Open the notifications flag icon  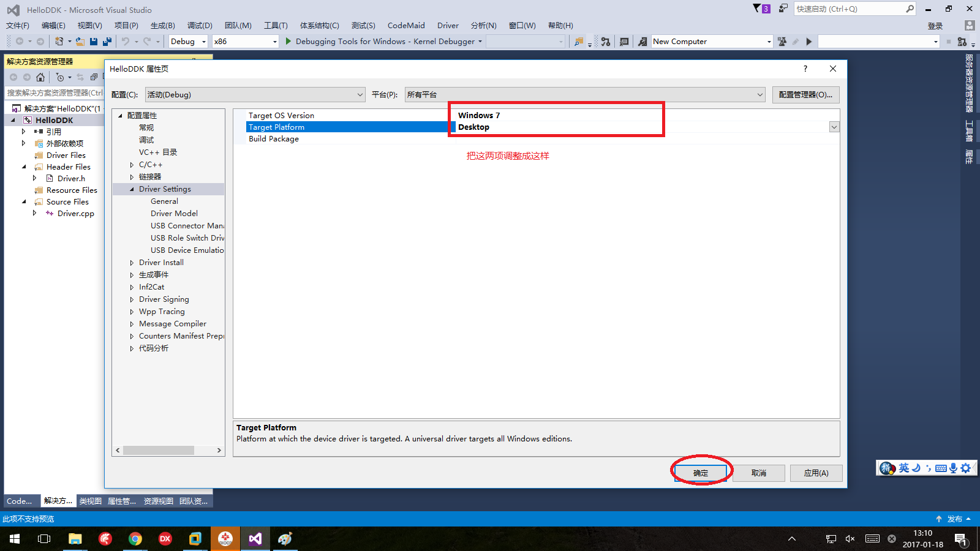click(757, 8)
